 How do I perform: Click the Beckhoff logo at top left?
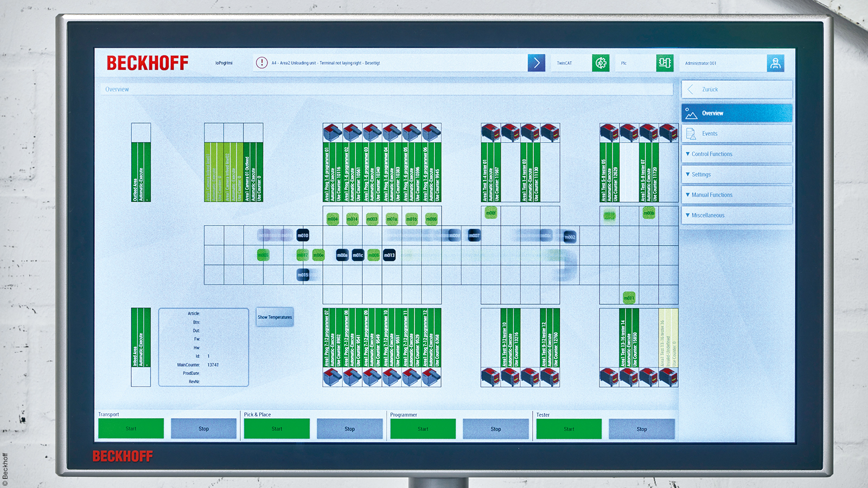(148, 63)
